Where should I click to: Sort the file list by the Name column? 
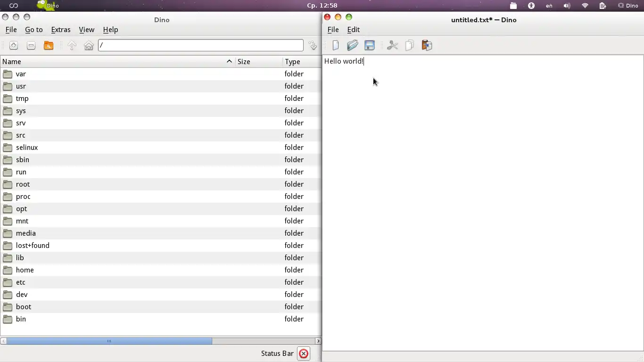118,62
